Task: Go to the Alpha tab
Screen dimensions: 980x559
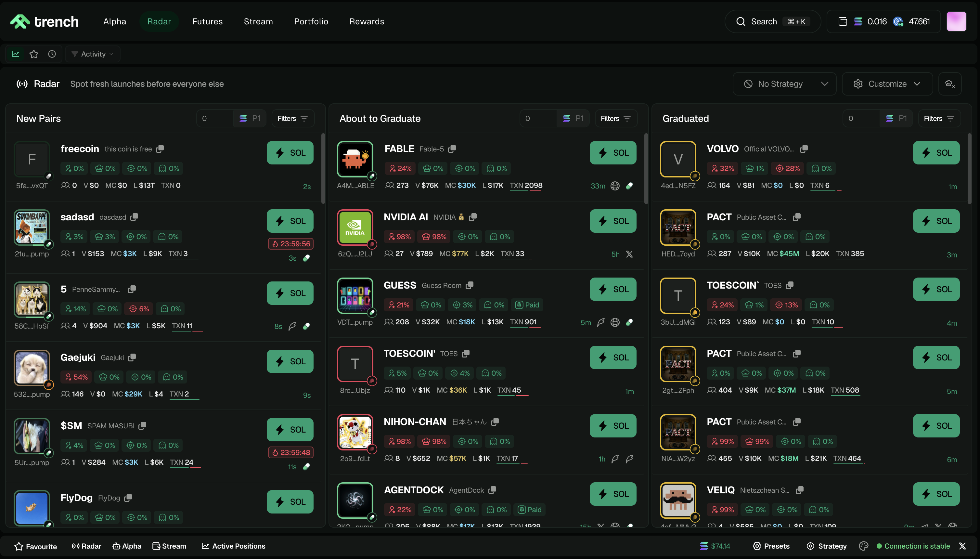Action: tap(114, 21)
